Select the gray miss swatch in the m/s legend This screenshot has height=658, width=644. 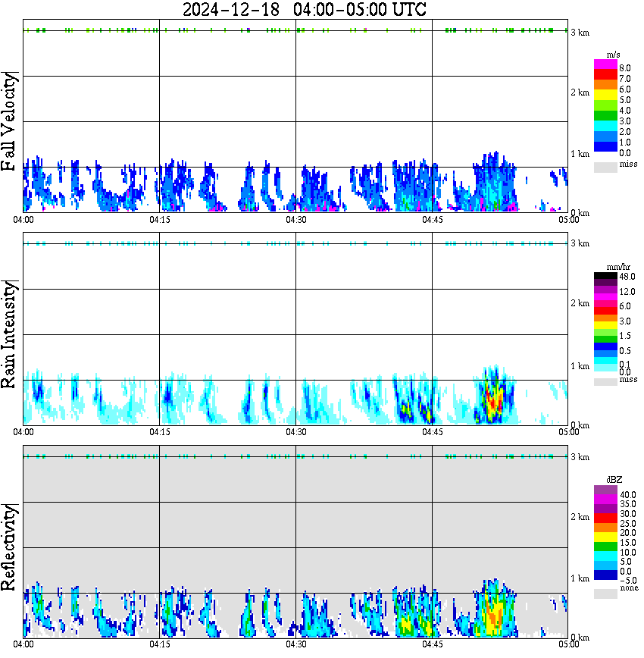[x=605, y=167]
